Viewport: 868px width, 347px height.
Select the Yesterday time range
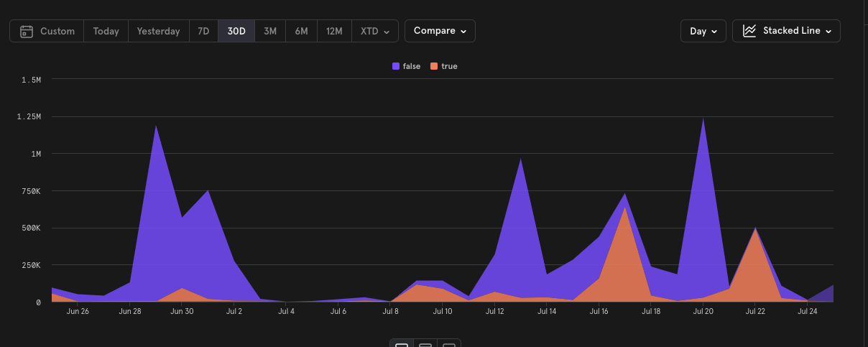pos(158,32)
